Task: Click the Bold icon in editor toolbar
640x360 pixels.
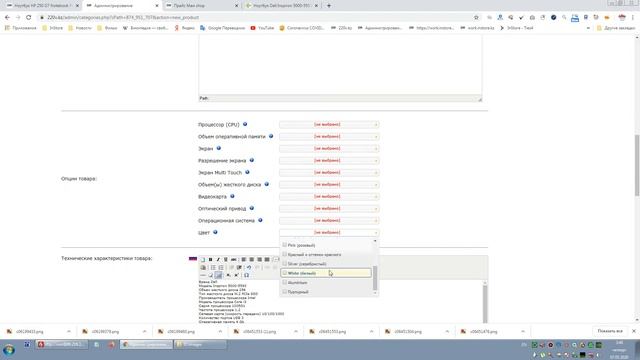Action: [x=210, y=260]
